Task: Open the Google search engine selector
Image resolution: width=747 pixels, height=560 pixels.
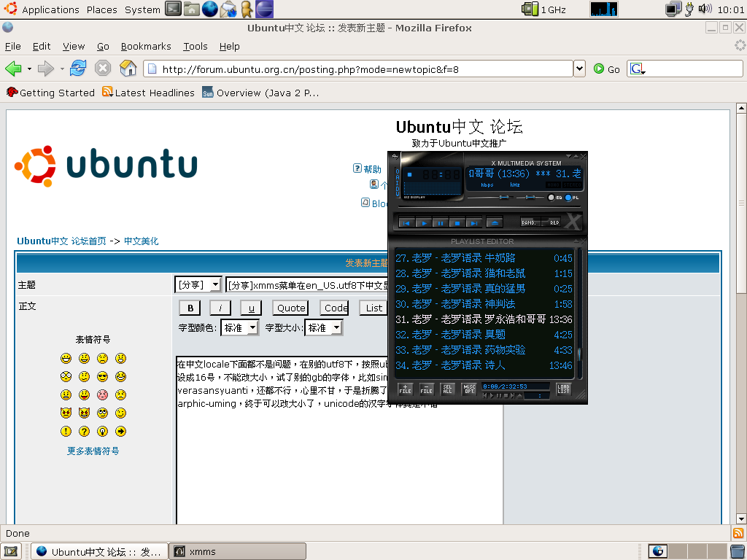Action: pos(638,69)
